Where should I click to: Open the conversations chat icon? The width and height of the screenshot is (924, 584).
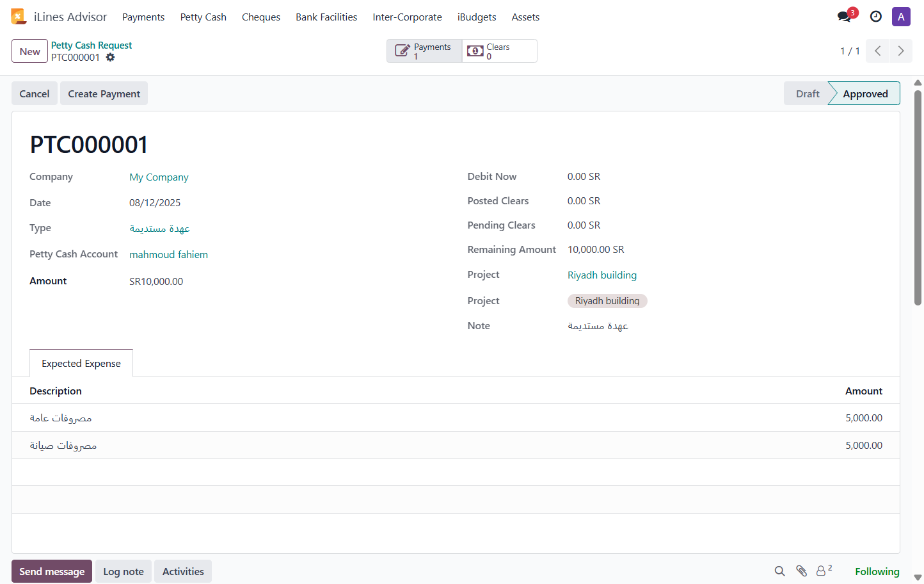pos(845,17)
